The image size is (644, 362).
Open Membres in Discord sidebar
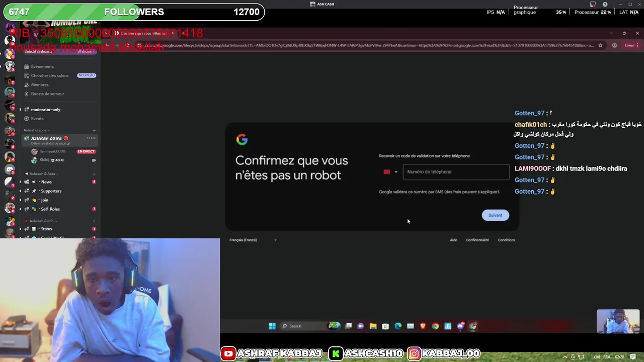coord(40,84)
